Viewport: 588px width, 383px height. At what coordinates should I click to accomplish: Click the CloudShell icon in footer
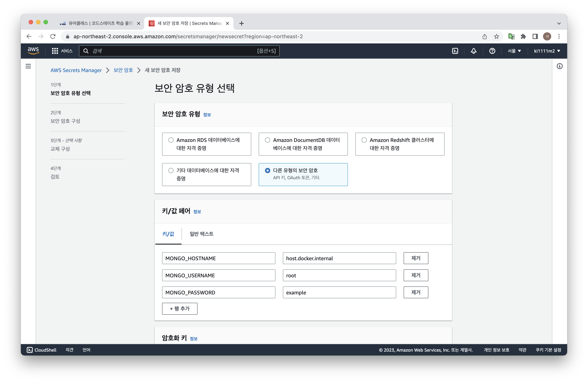click(30, 350)
